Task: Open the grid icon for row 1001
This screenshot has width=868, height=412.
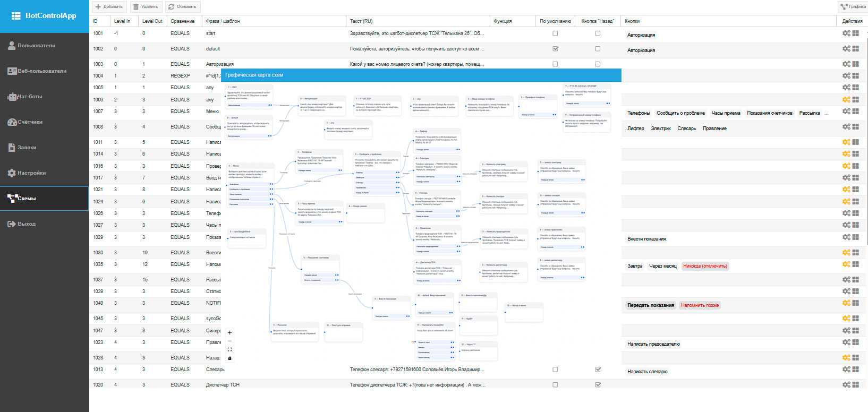Action: pos(856,33)
